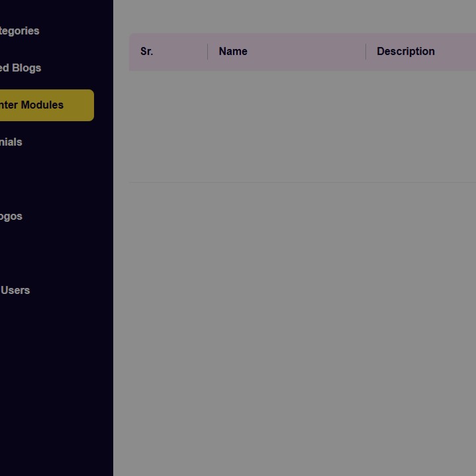Screen dimensions: 476x476
Task: Select the sidebar link ending in 'ogos'
Action: point(11,216)
